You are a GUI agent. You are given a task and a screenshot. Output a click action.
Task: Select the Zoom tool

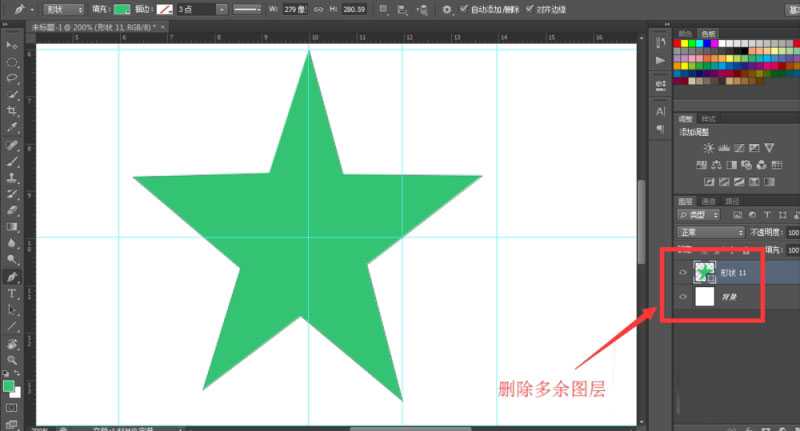[x=12, y=361]
